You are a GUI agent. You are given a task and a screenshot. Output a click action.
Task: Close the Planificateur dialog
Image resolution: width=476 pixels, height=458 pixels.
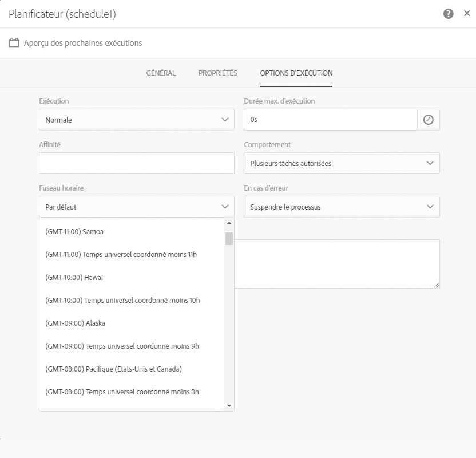point(467,14)
